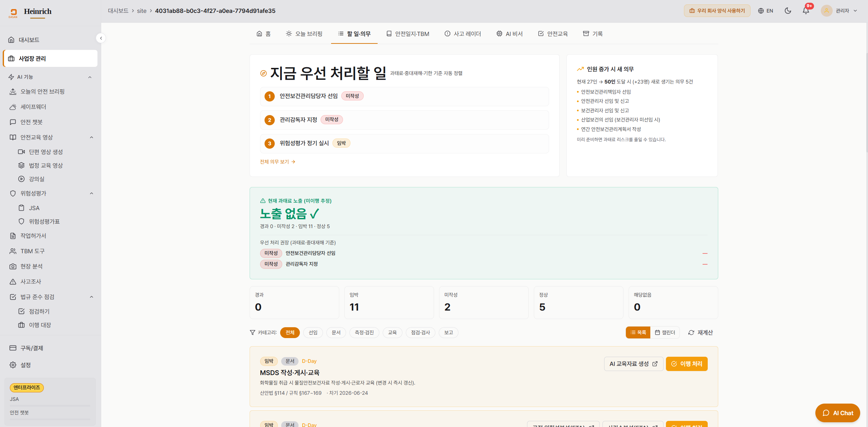
Task: Toggle dark mode with the moon icon
Action: [x=788, y=11]
